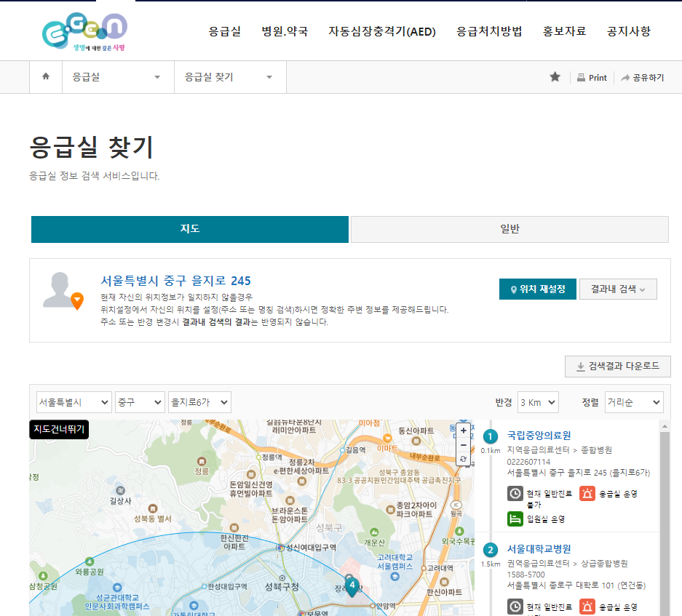Open the 자동심장충격기(AED) menu
Image resolution: width=682 pixels, height=616 pixels.
click(381, 31)
